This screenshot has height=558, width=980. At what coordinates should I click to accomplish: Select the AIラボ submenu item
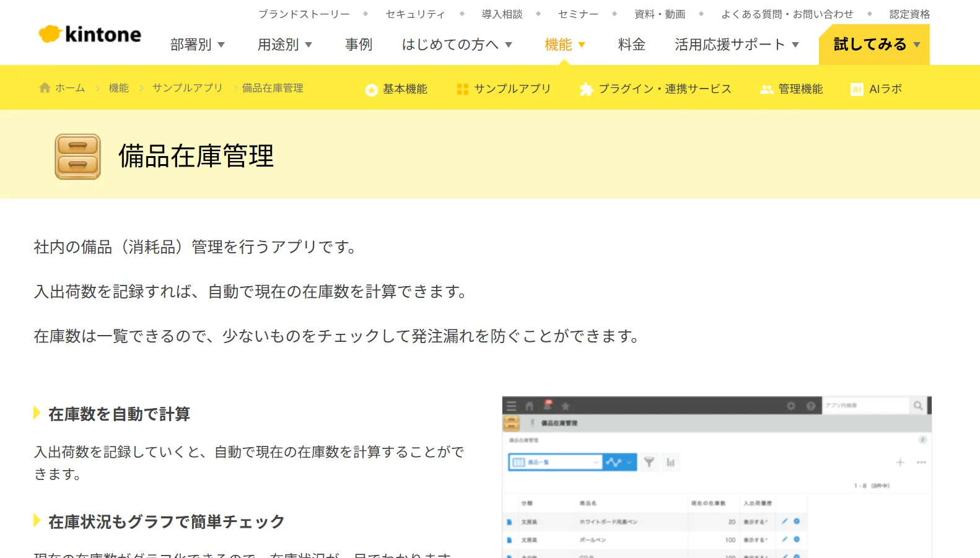point(886,89)
